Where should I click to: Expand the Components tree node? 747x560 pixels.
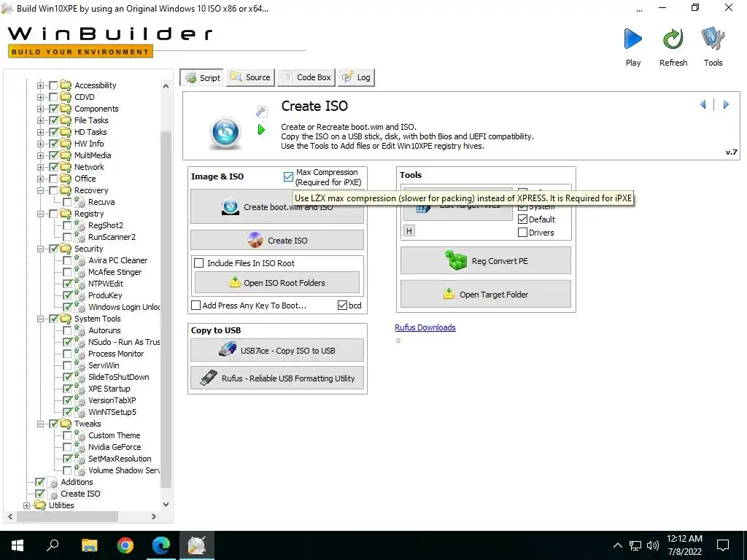click(x=41, y=109)
